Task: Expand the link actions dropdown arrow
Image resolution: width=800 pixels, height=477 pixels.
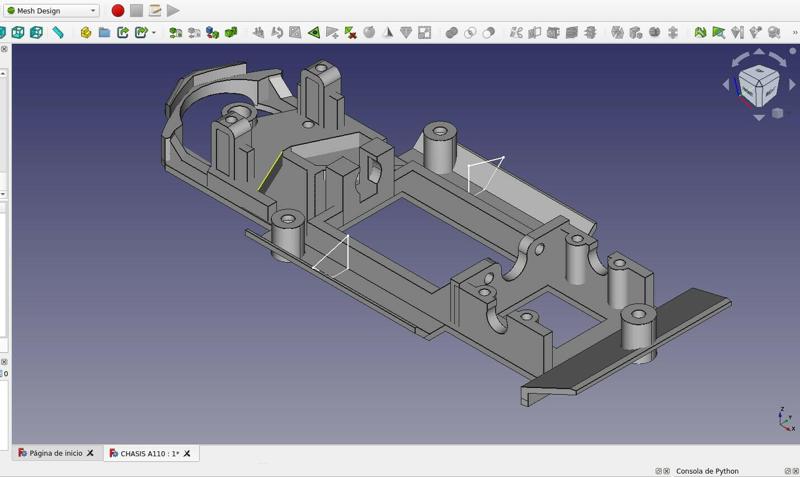Action: click(154, 33)
